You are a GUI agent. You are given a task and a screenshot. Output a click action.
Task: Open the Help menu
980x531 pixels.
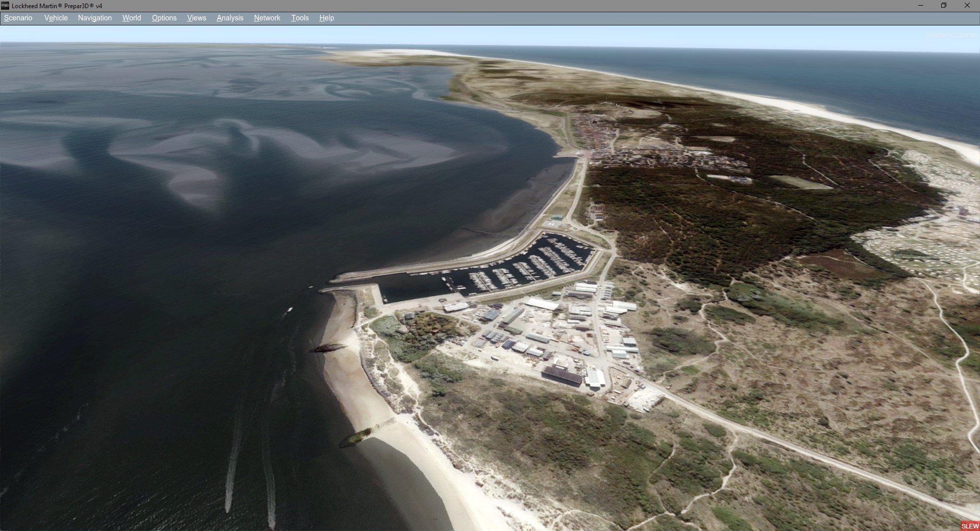click(327, 18)
